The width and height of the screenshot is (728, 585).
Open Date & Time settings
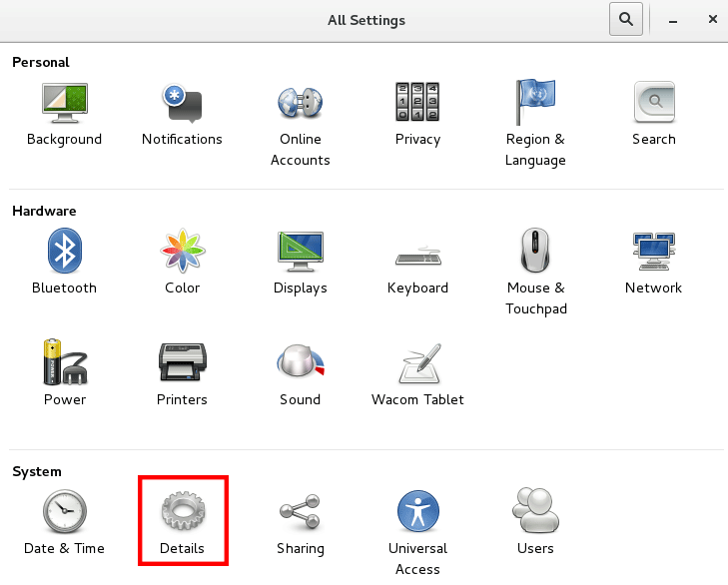[64, 522]
